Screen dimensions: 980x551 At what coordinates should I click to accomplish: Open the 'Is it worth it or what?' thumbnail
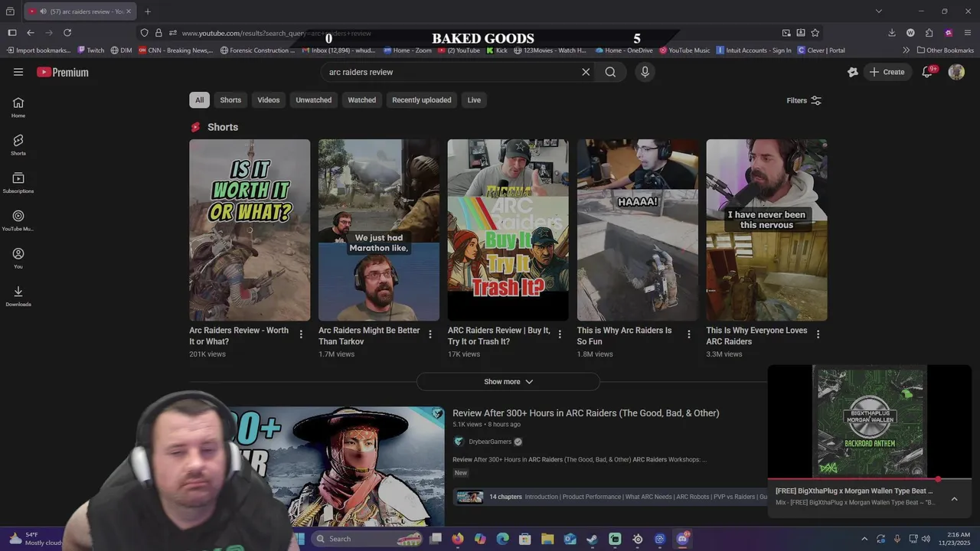(250, 230)
